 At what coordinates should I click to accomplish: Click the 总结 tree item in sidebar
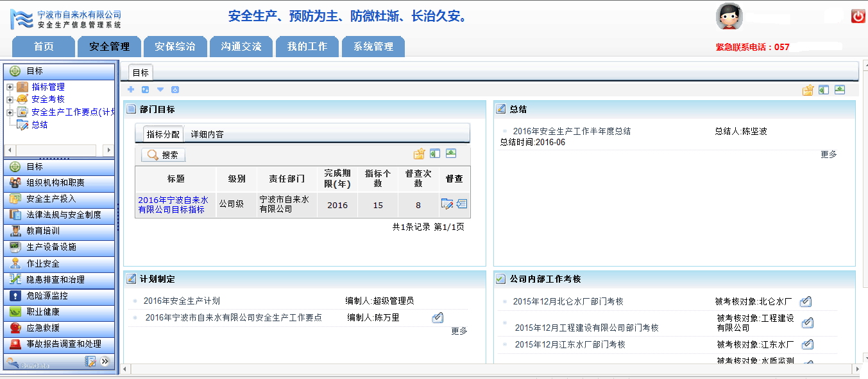click(40, 125)
